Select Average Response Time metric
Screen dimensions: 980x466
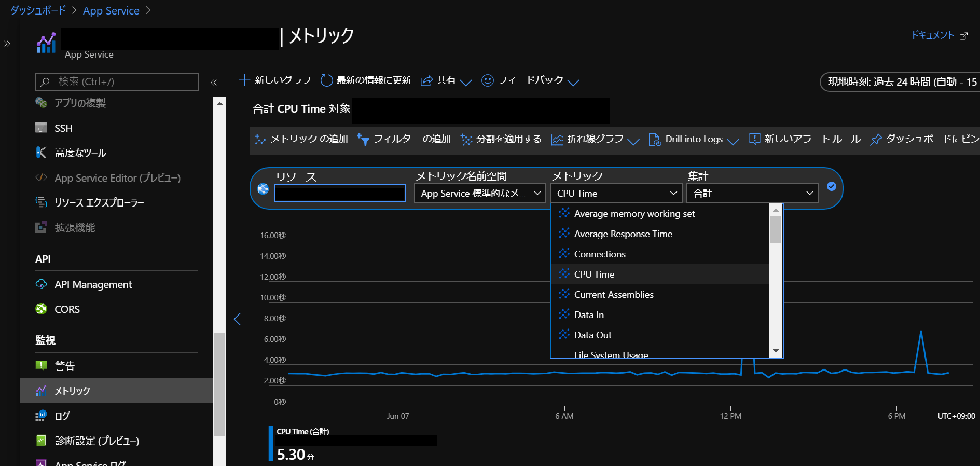660,234
